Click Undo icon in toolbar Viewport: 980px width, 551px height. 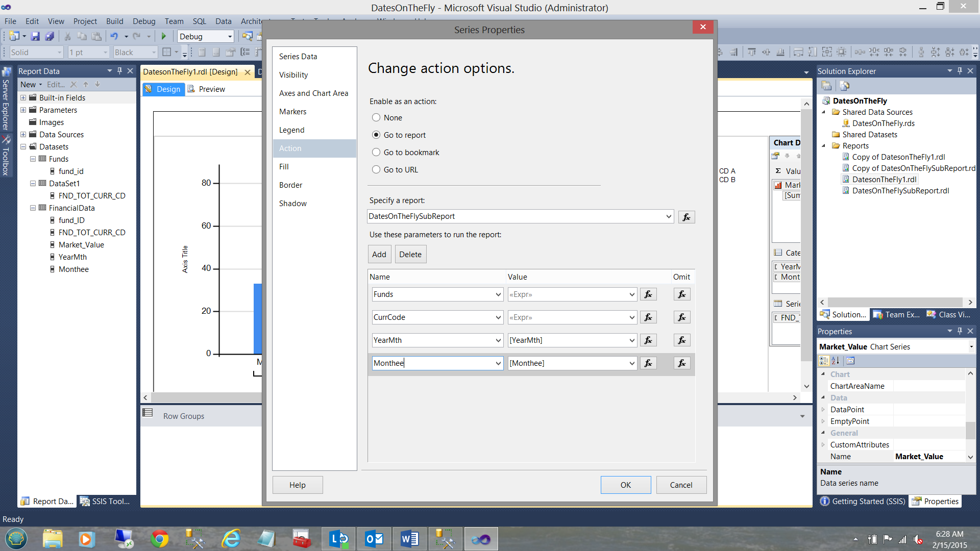114,36
